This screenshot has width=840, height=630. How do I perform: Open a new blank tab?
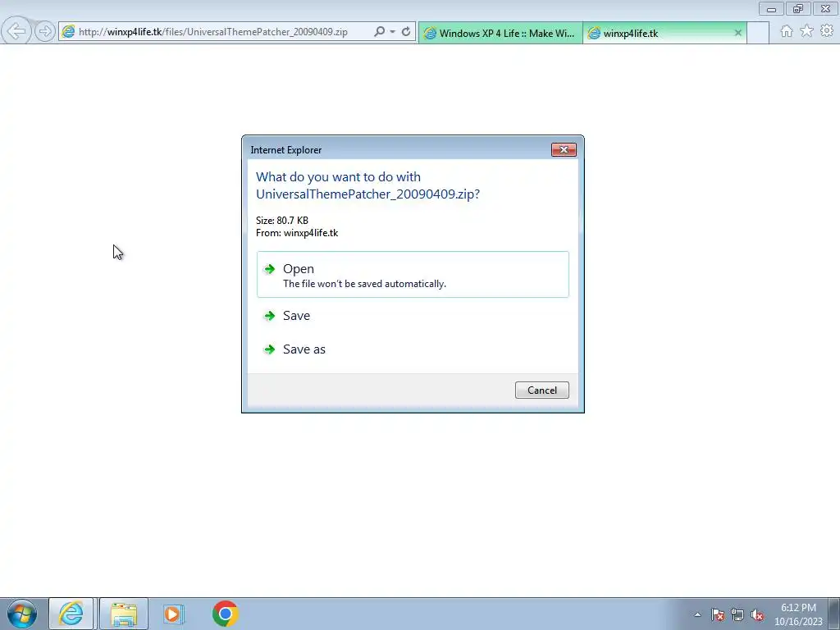click(757, 33)
